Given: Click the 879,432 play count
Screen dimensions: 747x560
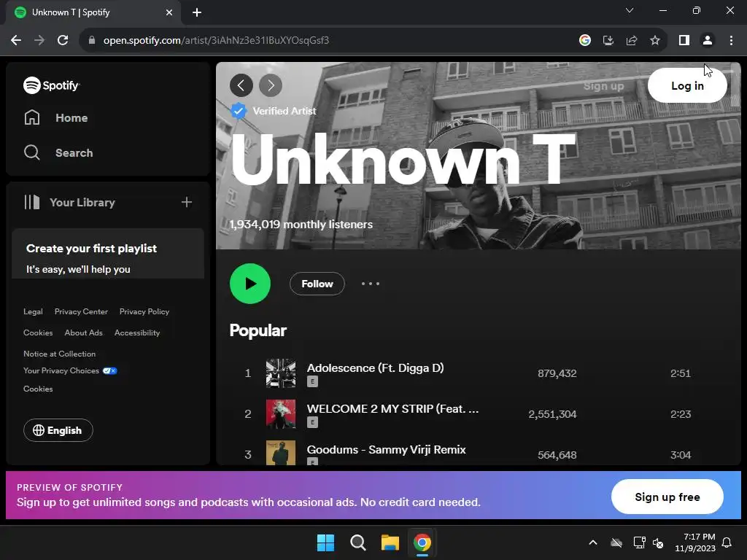Looking at the screenshot, I should (557, 373).
